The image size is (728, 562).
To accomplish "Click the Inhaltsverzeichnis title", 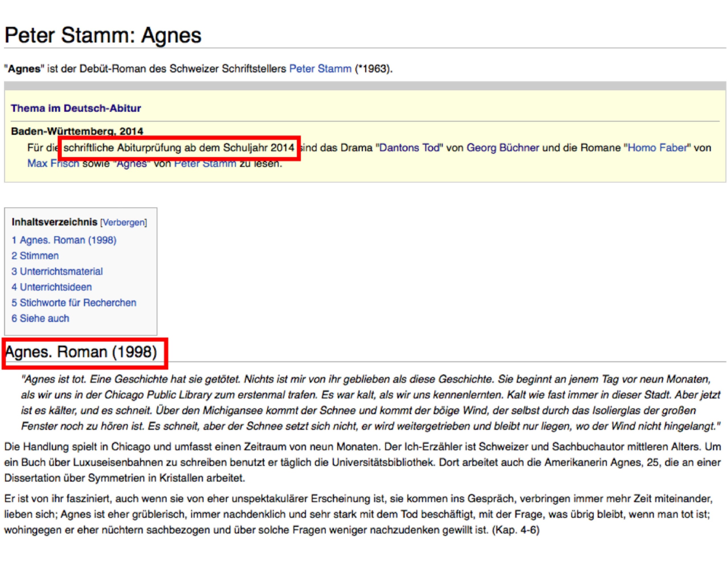I will pyautogui.click(x=54, y=222).
